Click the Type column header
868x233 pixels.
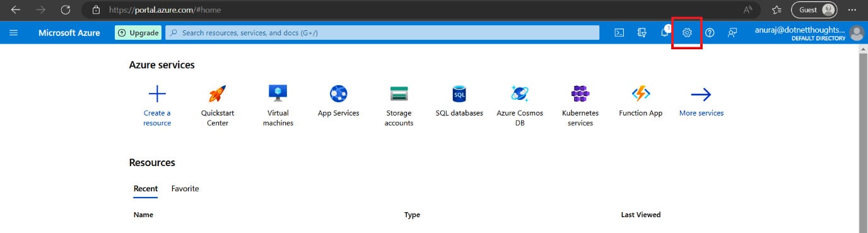pos(412,215)
